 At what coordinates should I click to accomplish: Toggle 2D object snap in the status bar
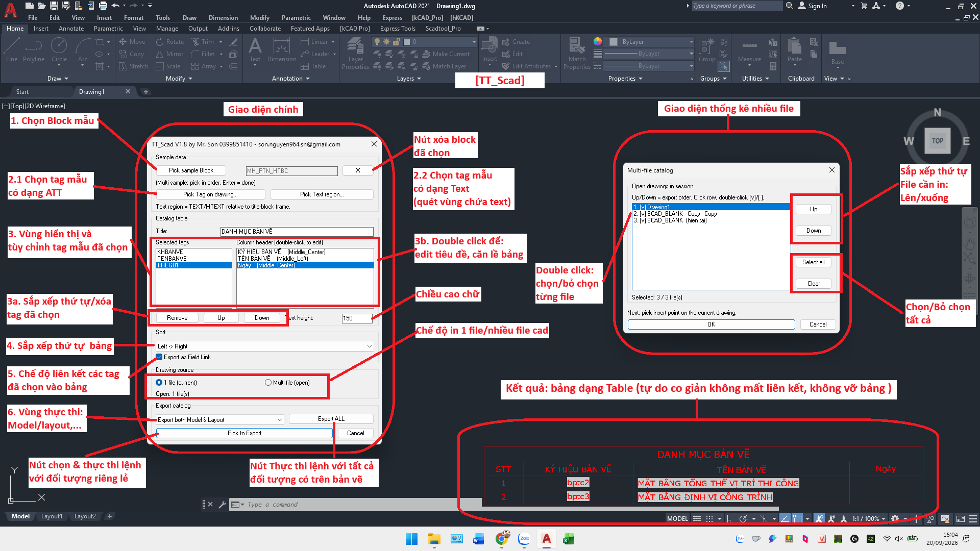point(797,519)
